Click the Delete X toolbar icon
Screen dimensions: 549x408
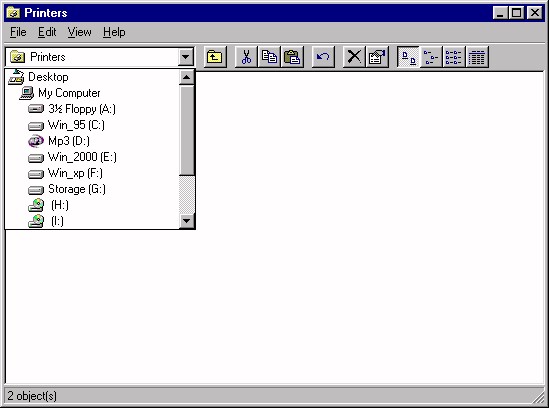[x=354, y=57]
